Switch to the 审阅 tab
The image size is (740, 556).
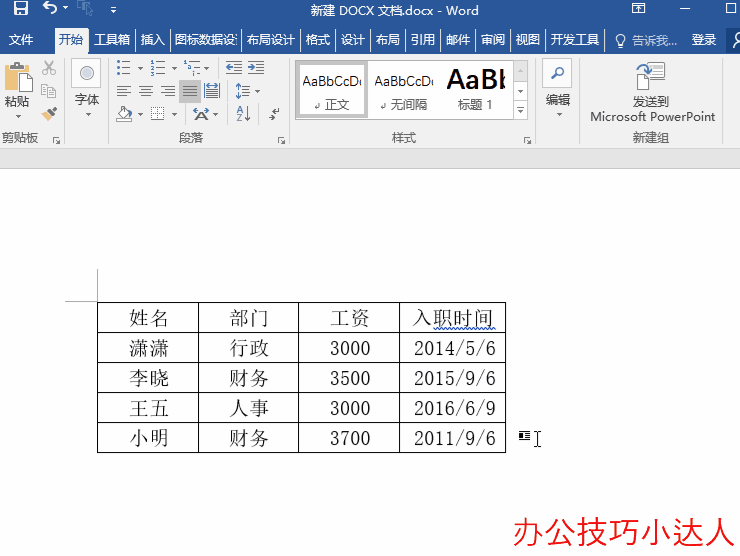coord(493,40)
